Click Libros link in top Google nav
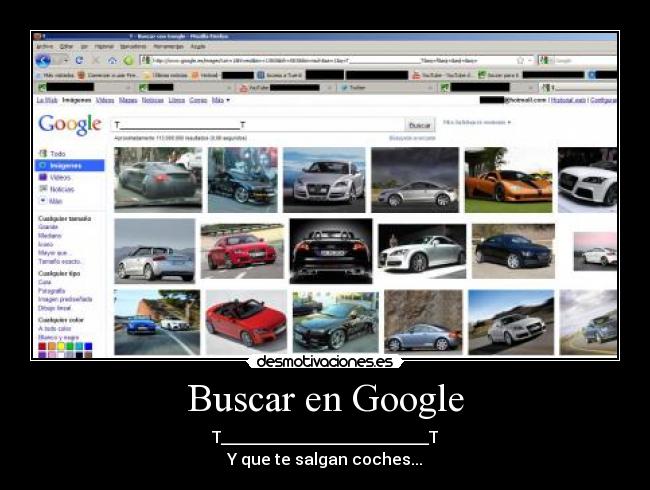This screenshot has height=490, width=650. [x=177, y=100]
